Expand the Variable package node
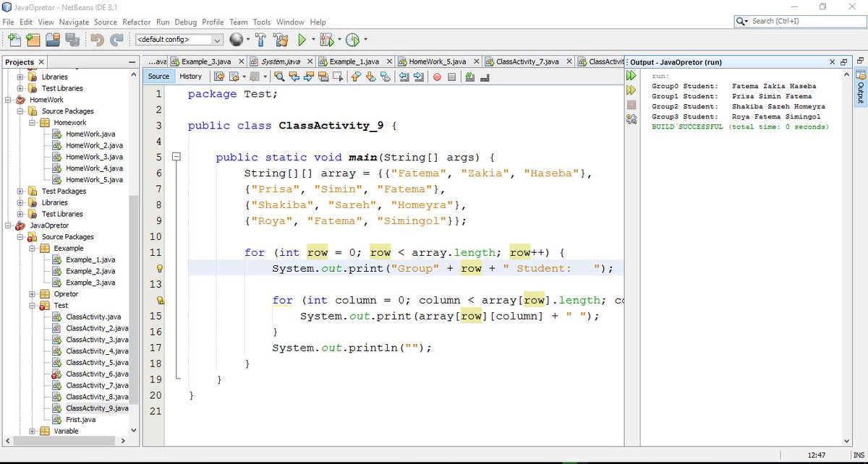 (x=31, y=431)
